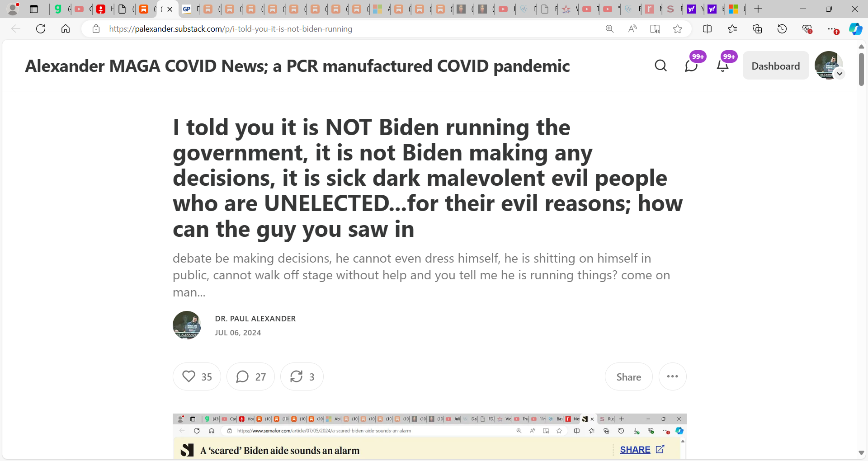The width and height of the screenshot is (868, 461).
Task: Refresh the browser page
Action: (41, 29)
